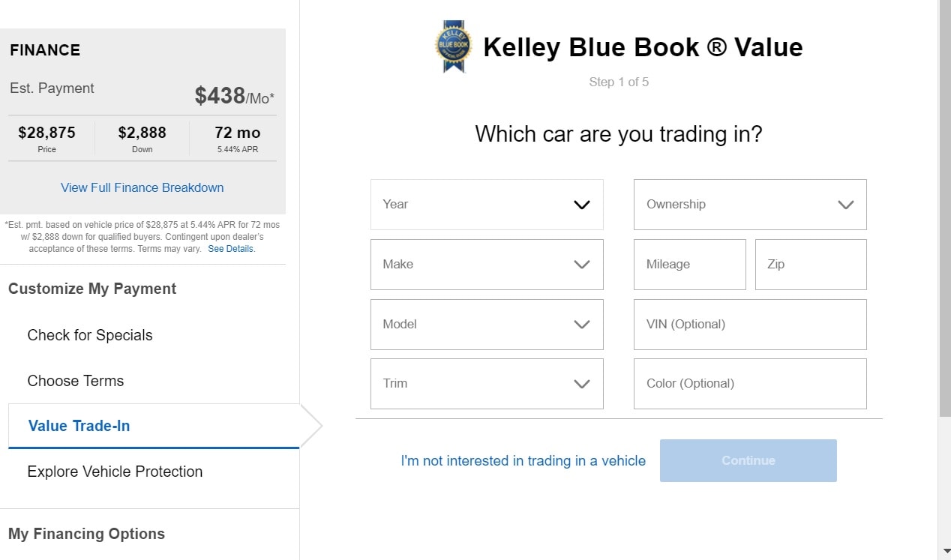Open Explore Vehicle Protection

point(115,472)
